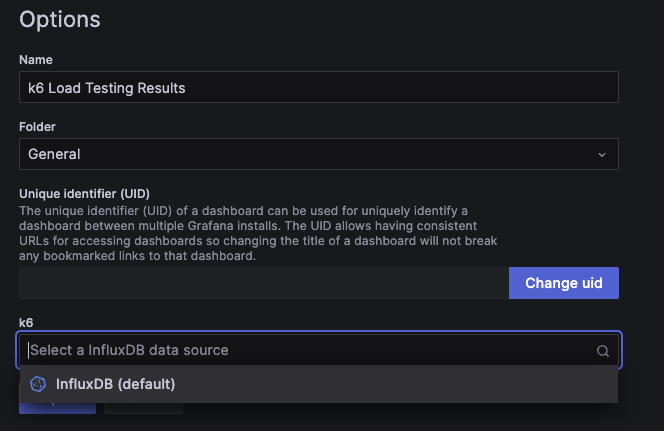Click the Unique identifier (UID) label
Image resolution: width=664 pixels, height=431 pixels.
pos(84,193)
